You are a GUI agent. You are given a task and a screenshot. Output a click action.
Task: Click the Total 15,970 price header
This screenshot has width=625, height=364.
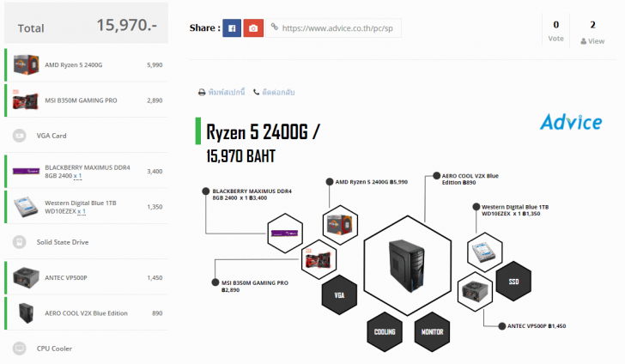point(86,24)
